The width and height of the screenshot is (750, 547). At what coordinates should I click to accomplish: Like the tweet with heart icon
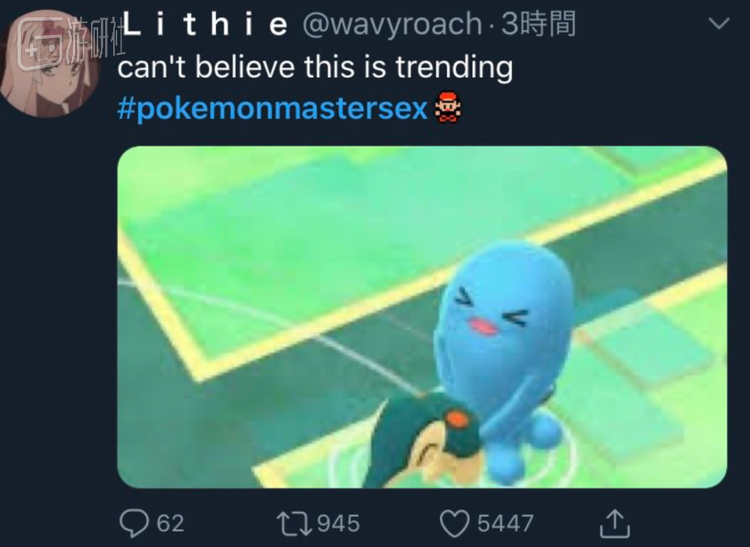point(454,523)
